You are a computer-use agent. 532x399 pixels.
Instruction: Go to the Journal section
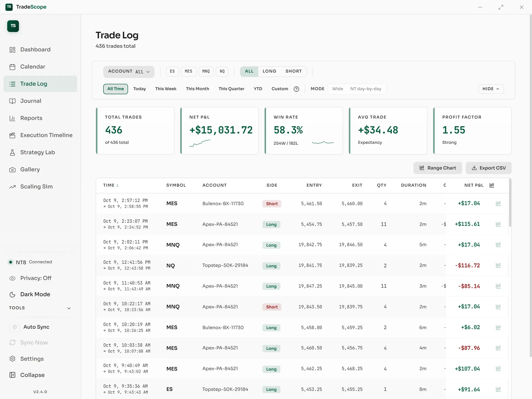[x=40, y=101]
